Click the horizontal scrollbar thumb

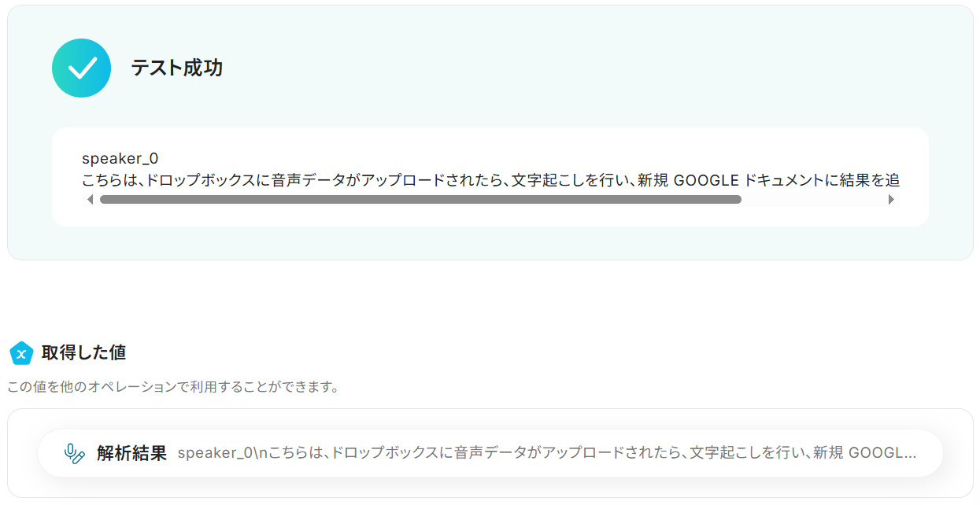coord(420,200)
